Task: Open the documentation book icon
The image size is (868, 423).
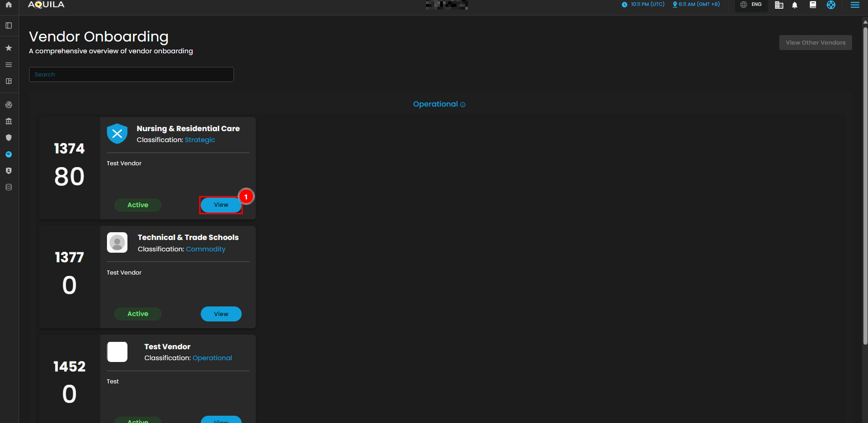Action: click(x=813, y=5)
